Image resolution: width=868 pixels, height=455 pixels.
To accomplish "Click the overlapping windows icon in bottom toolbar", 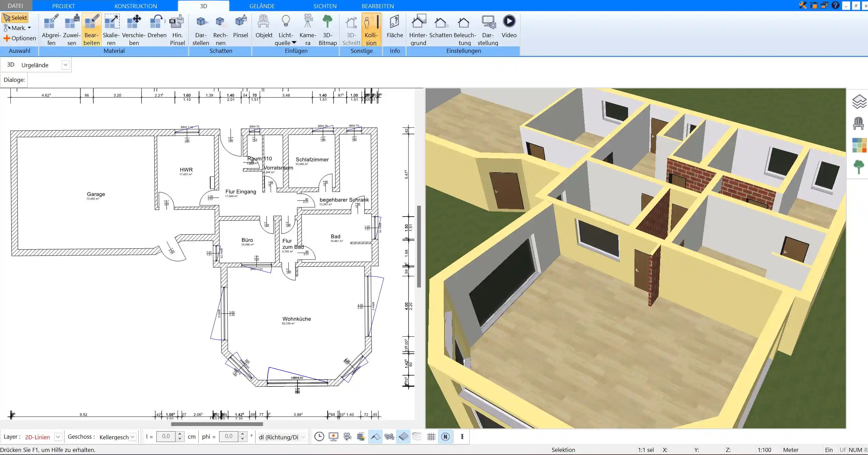I will tap(361, 437).
